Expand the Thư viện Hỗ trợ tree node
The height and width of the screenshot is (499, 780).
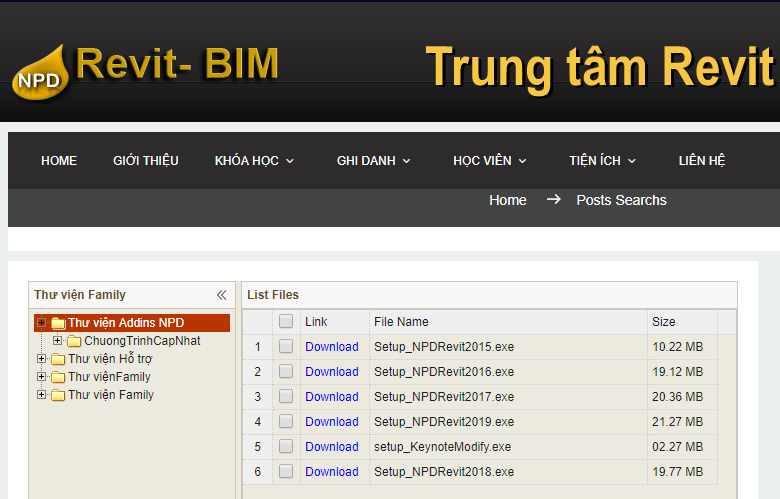42,358
